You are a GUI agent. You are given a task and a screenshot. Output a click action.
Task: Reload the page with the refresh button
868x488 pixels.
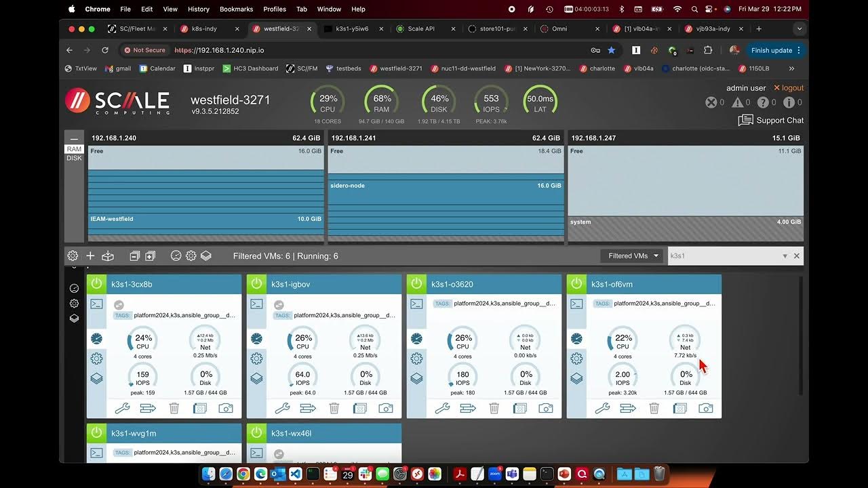click(x=104, y=50)
